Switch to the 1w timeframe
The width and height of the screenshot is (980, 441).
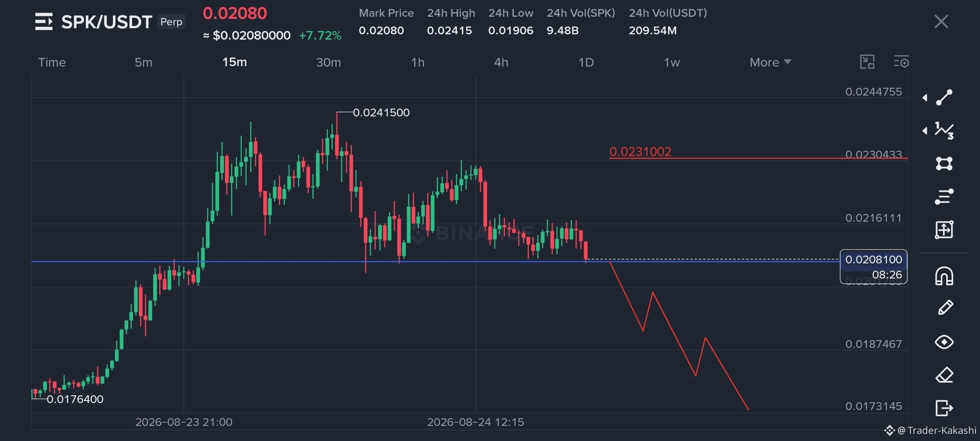pos(672,62)
